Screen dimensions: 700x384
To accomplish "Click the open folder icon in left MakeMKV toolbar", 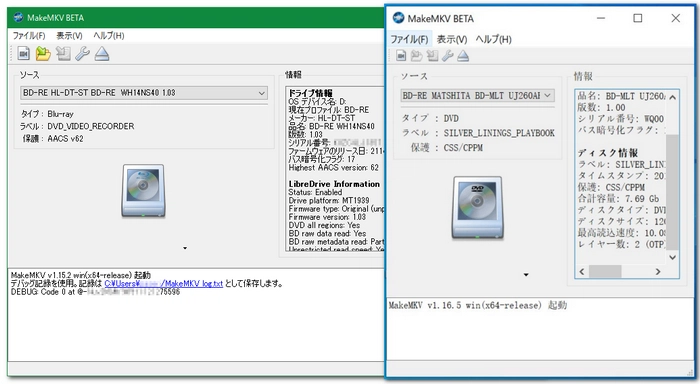I will click(x=43, y=54).
